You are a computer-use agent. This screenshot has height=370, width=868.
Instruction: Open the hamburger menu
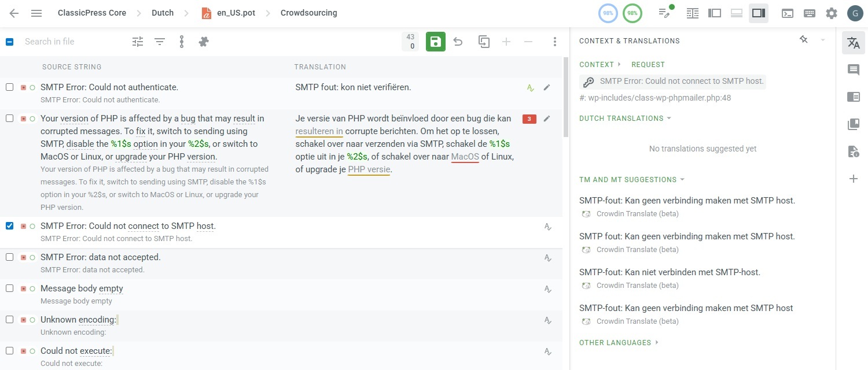point(36,13)
